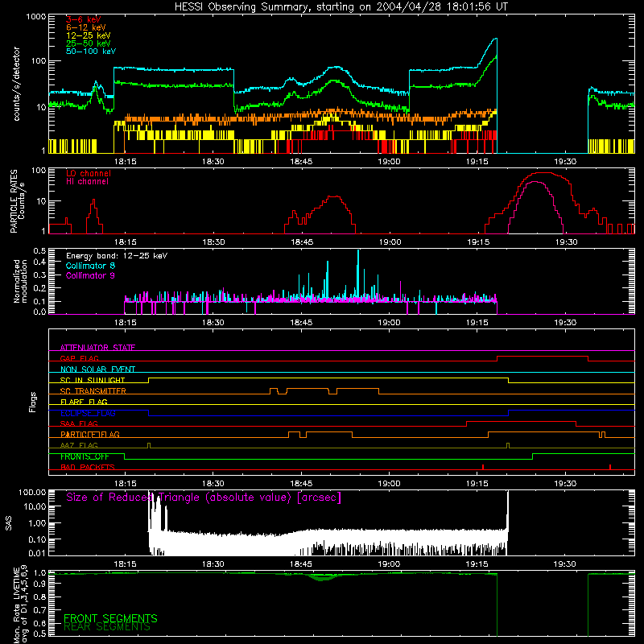644x644 pixels.
Task: Click the FLARE FLAG label
Action: [x=84, y=402]
